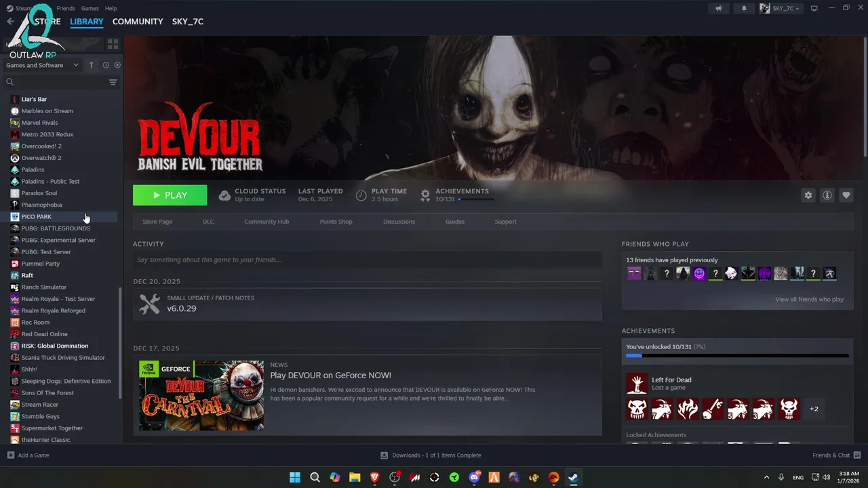Open the Discussions link
868x488 pixels.
(x=399, y=222)
